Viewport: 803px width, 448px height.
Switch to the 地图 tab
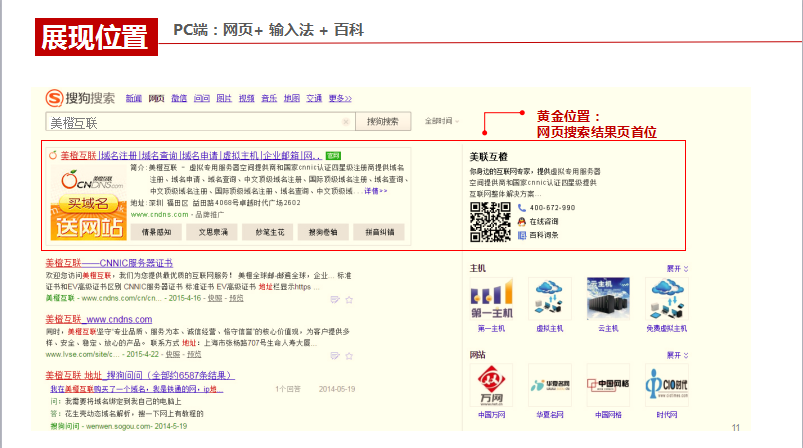(x=292, y=98)
